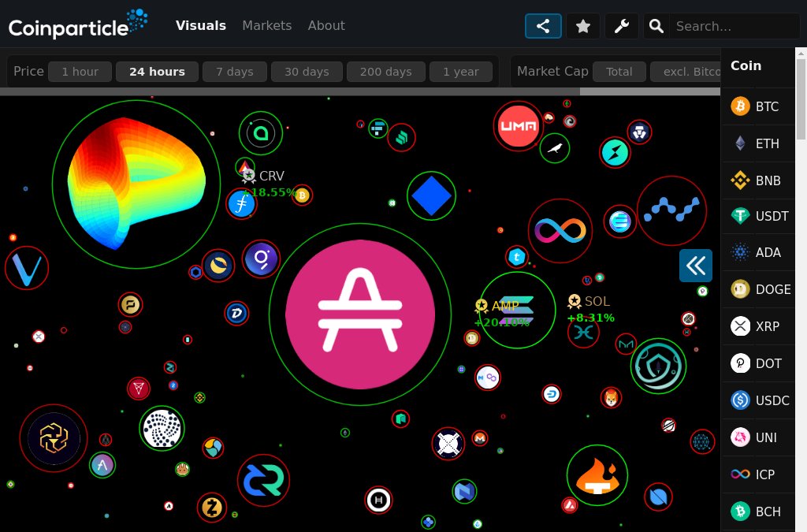Select USDC in coin list
Screen dimensions: 807x532
coord(758,400)
